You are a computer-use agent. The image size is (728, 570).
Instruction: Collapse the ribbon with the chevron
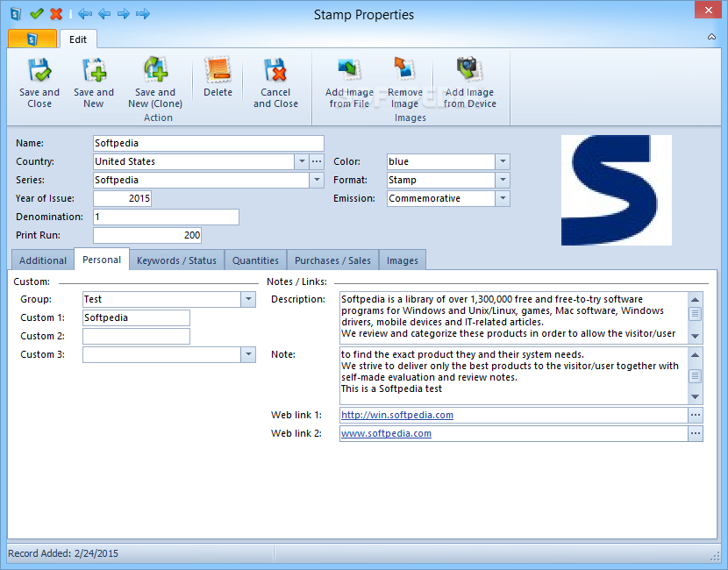(711, 37)
